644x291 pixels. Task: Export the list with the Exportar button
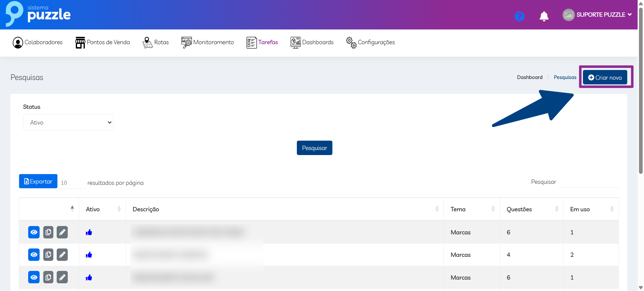click(x=38, y=181)
